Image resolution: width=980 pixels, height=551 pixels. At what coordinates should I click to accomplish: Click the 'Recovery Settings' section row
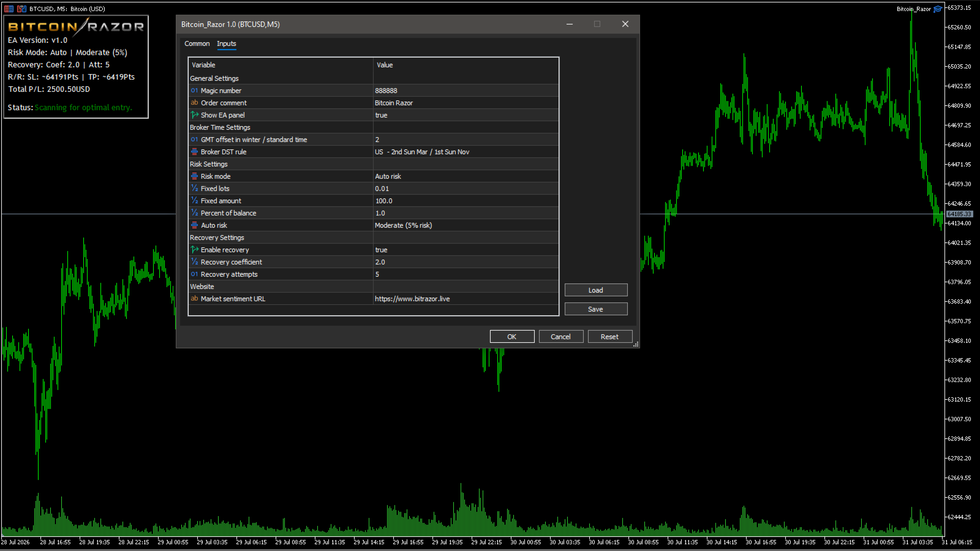click(374, 238)
